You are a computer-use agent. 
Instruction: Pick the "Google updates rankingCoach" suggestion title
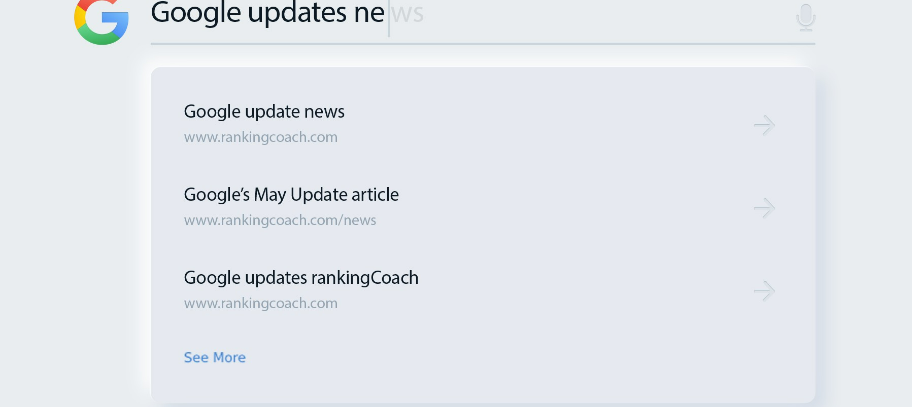click(x=301, y=277)
